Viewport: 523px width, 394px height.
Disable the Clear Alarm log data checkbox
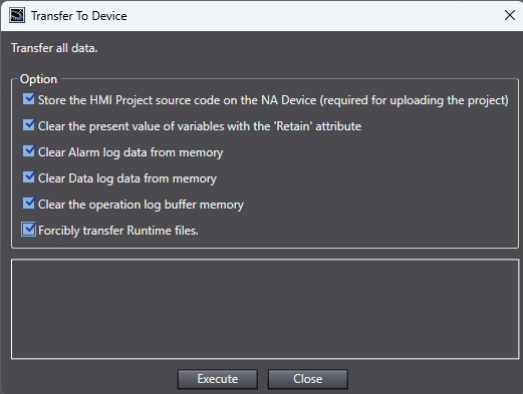point(29,151)
